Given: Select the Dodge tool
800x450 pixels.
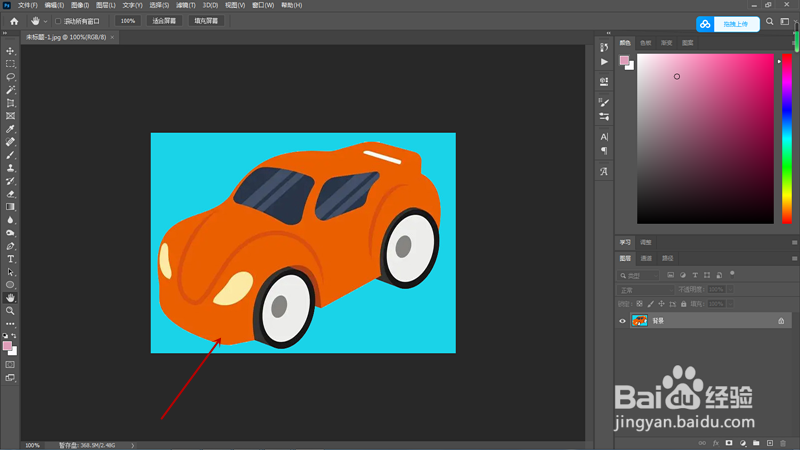Looking at the screenshot, I should [10, 233].
